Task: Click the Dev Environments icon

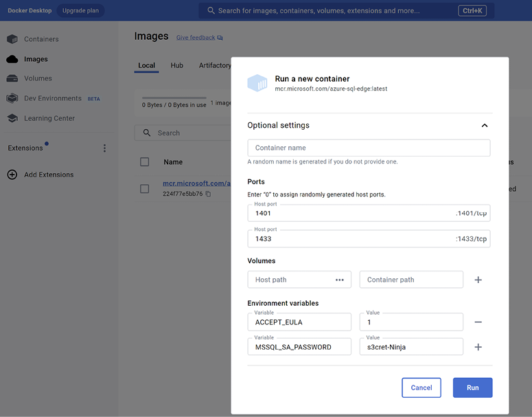Action: (x=12, y=98)
